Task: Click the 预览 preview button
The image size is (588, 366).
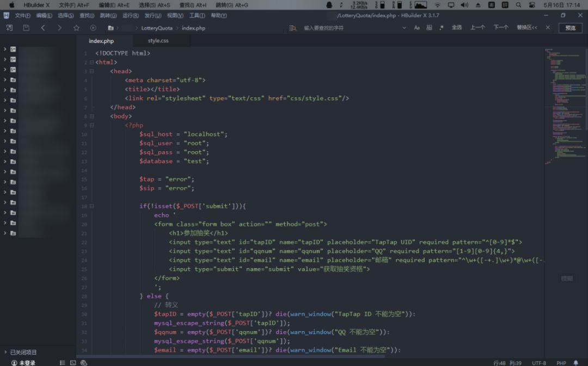Action: [x=570, y=28]
